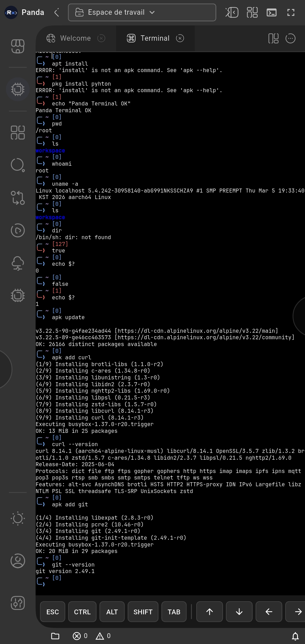Image resolution: width=305 pixels, height=644 pixels.
Task: Open more options ellipsis menu
Action: click(x=290, y=38)
